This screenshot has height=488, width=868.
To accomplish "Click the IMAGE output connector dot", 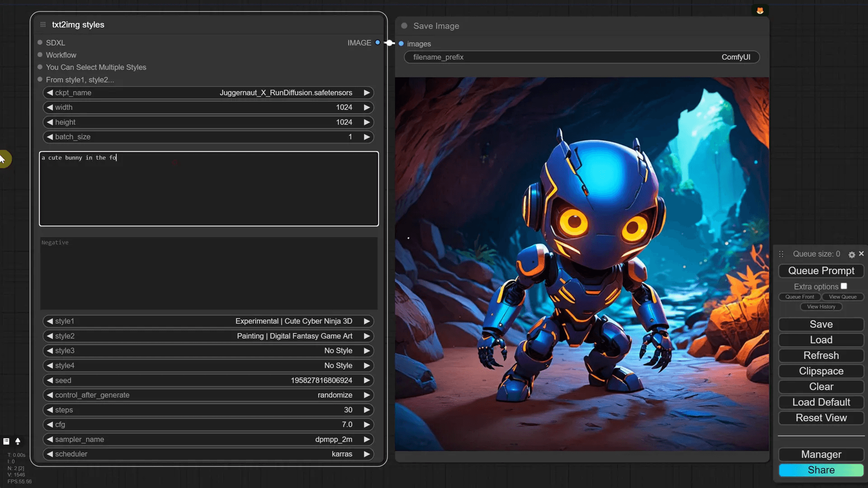I will click(377, 42).
